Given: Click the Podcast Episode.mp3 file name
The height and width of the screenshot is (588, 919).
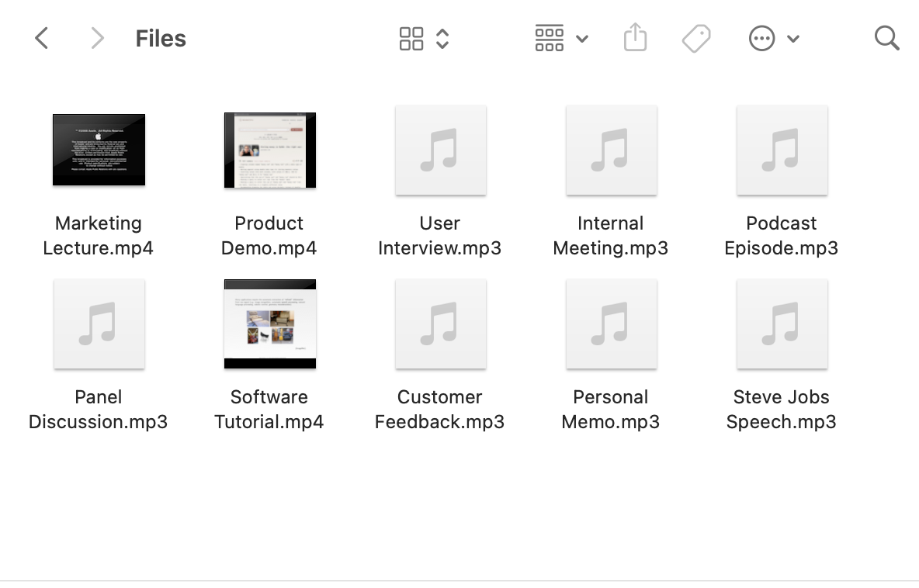Looking at the screenshot, I should (782, 235).
